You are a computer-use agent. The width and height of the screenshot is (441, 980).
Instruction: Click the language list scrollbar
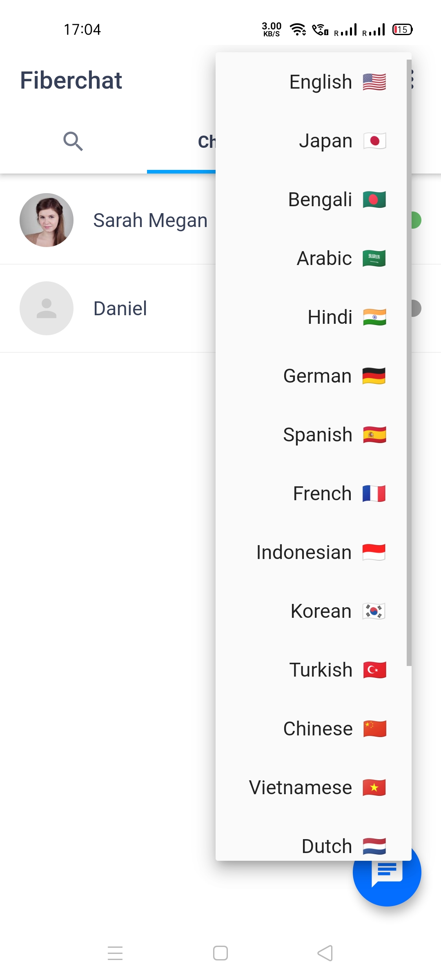[x=409, y=363]
